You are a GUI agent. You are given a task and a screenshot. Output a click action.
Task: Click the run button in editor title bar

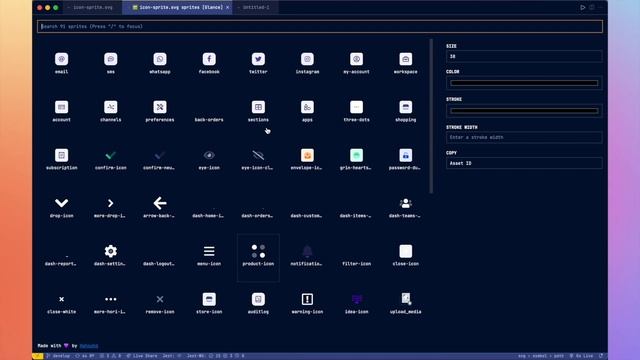tap(582, 7)
